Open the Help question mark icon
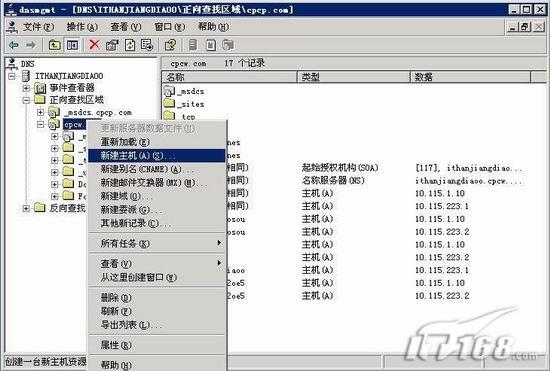This screenshot has width=550, height=371. click(170, 45)
